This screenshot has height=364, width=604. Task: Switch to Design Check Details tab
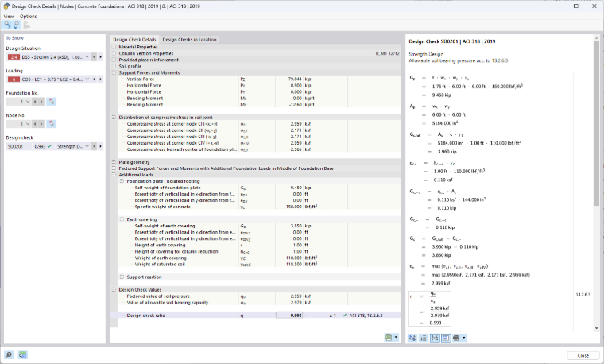pyautogui.click(x=134, y=40)
